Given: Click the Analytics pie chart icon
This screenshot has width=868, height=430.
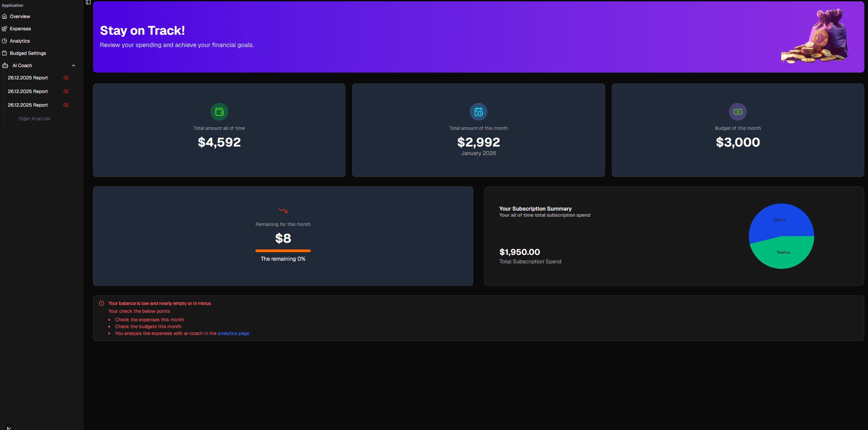Looking at the screenshot, I should [x=4, y=41].
